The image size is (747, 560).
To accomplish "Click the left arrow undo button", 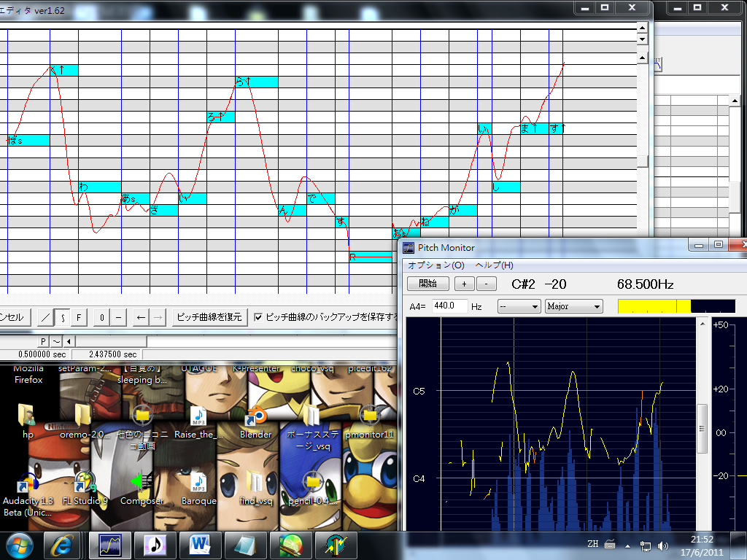I will [141, 317].
